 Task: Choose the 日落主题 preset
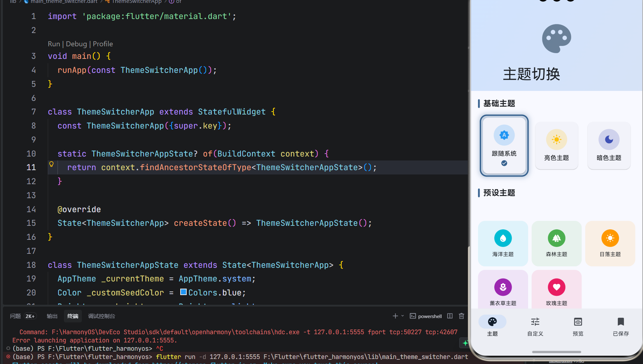point(610,243)
